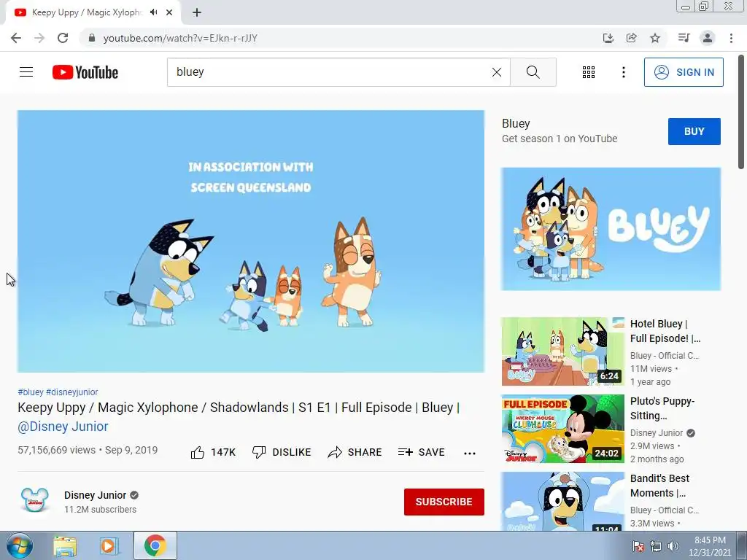The image size is (747, 560).
Task: Click the Chrome taskbar icon
Action: [155, 545]
